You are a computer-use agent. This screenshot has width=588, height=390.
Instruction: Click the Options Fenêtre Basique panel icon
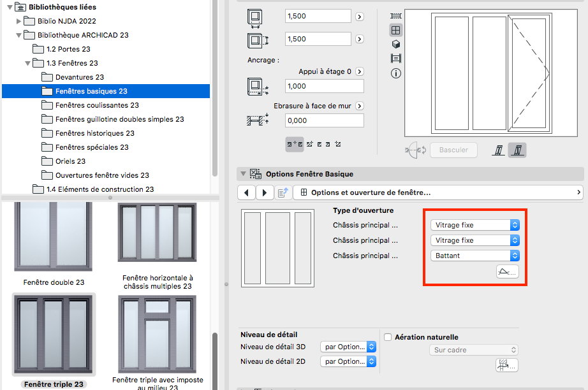click(x=256, y=174)
